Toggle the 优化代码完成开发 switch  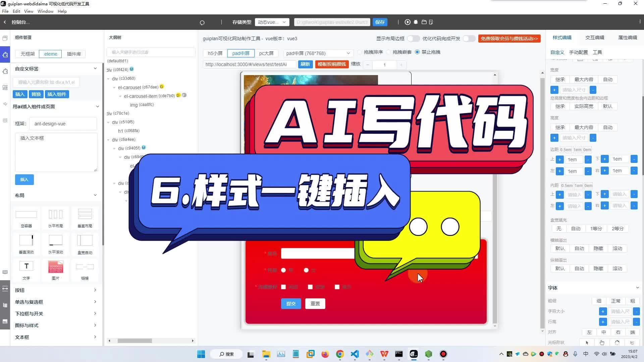tap(469, 39)
